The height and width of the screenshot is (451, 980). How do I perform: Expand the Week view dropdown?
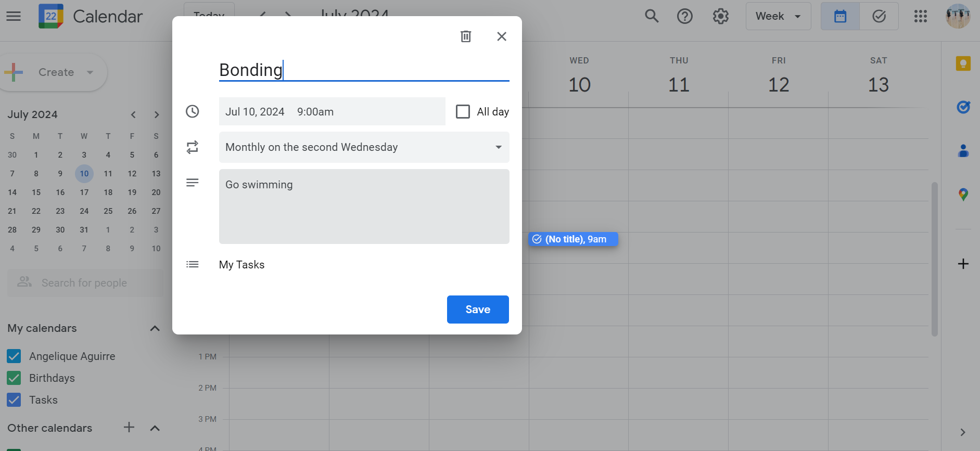point(778,16)
